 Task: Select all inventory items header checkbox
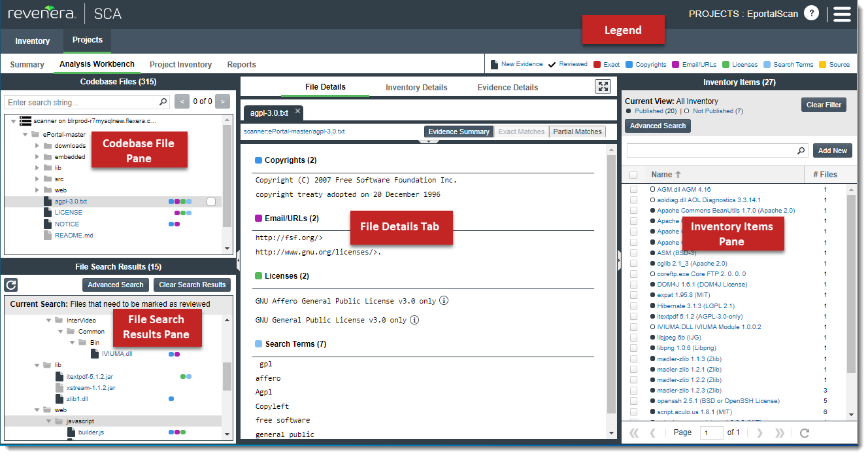click(x=633, y=175)
